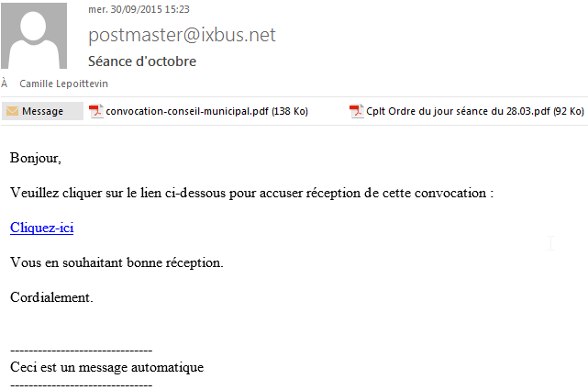The width and height of the screenshot is (588, 390).
Task: Follow the Cliquez-ici link
Action: coord(41,228)
